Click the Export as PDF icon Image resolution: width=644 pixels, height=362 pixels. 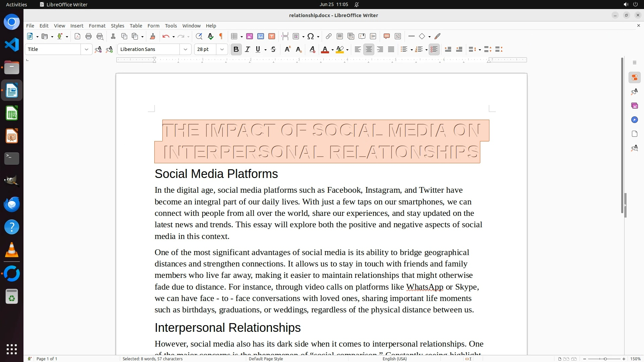(x=77, y=37)
